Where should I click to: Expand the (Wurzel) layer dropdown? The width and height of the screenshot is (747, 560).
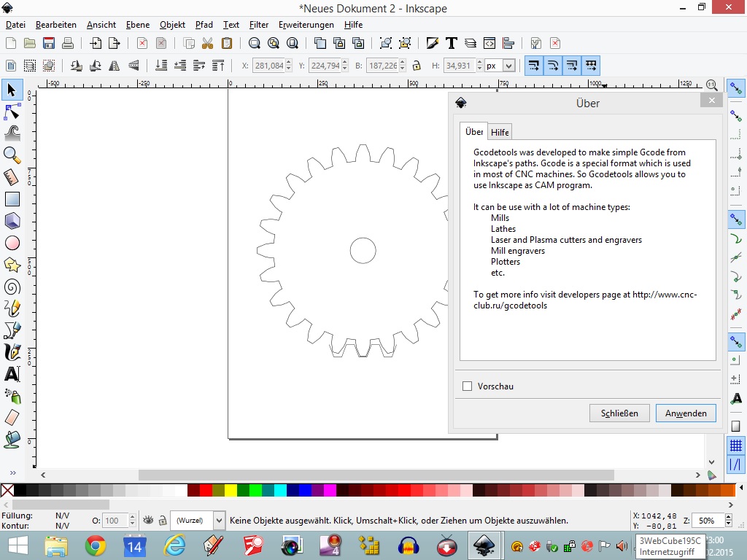219,521
